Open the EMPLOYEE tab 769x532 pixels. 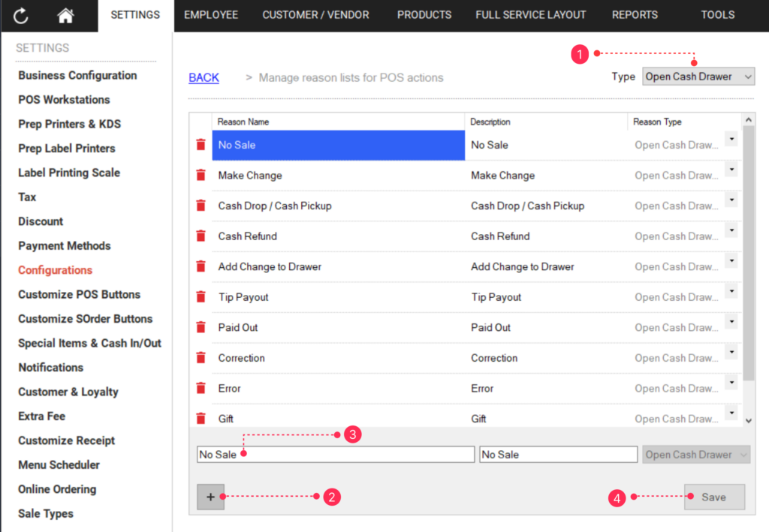point(211,15)
